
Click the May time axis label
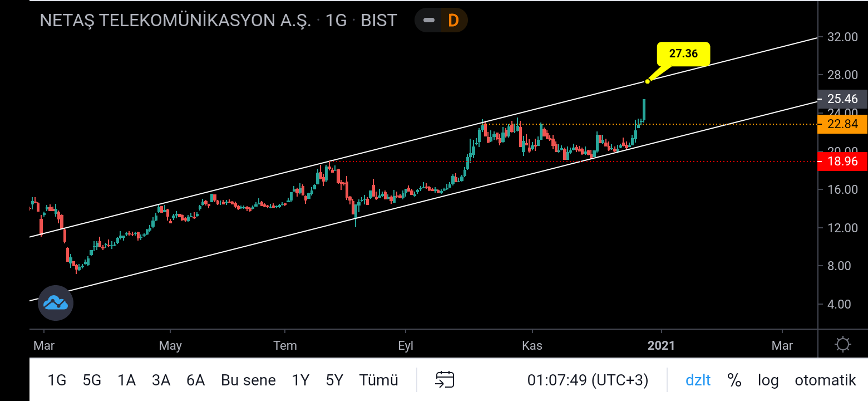pyautogui.click(x=170, y=345)
